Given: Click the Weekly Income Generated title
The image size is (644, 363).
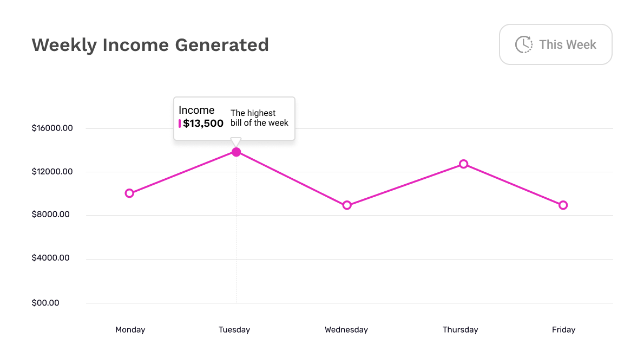Looking at the screenshot, I should coord(150,45).
